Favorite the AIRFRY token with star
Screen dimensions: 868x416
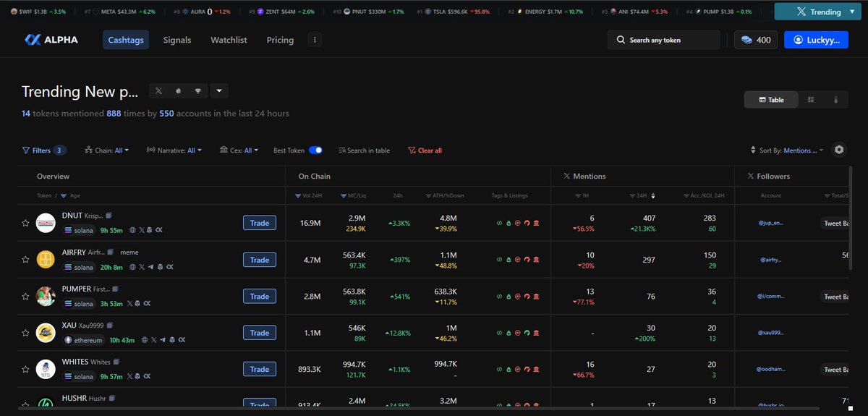(x=25, y=260)
